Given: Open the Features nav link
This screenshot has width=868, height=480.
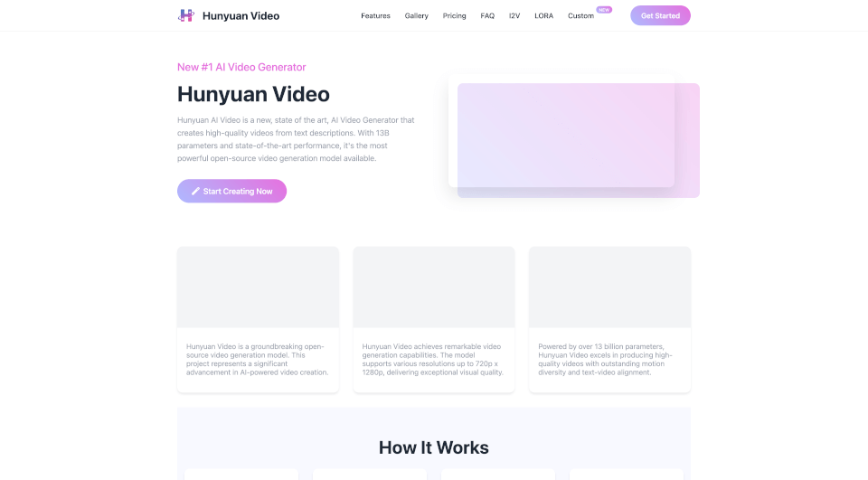Looking at the screenshot, I should [375, 16].
